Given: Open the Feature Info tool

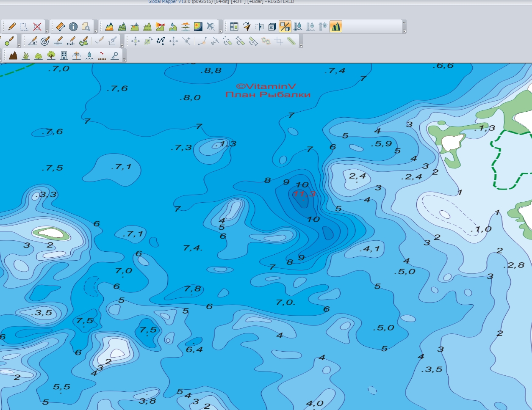Looking at the screenshot, I should (73, 27).
